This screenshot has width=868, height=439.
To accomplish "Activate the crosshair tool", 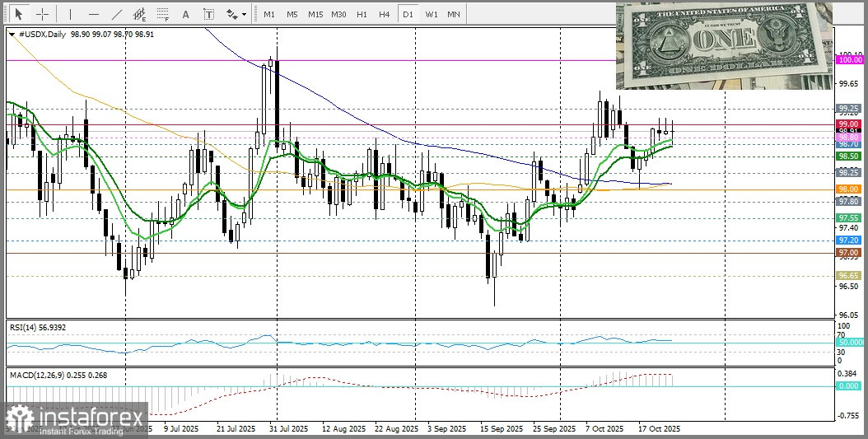I will tap(42, 14).
